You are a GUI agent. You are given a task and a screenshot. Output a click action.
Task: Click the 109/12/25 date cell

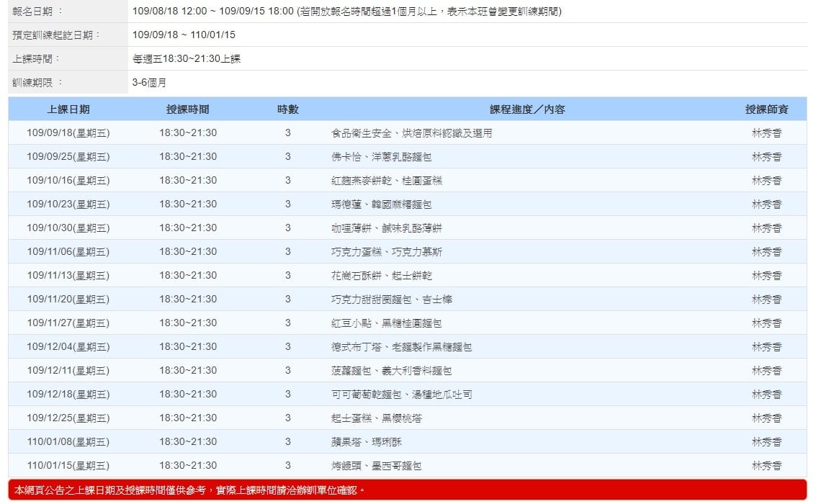tap(68, 418)
